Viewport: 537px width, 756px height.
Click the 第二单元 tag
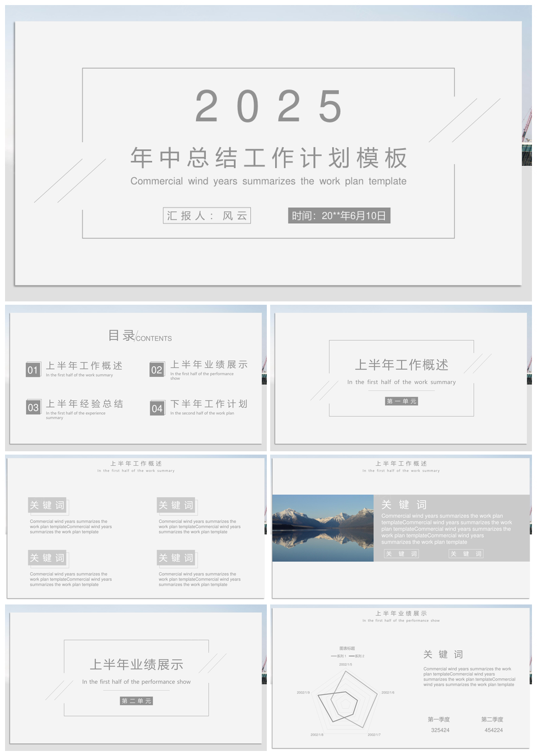click(136, 701)
